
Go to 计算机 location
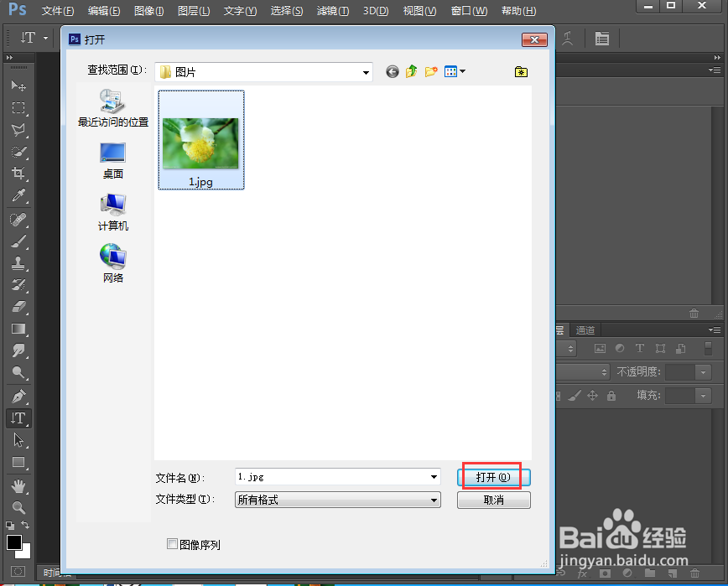pos(113,213)
